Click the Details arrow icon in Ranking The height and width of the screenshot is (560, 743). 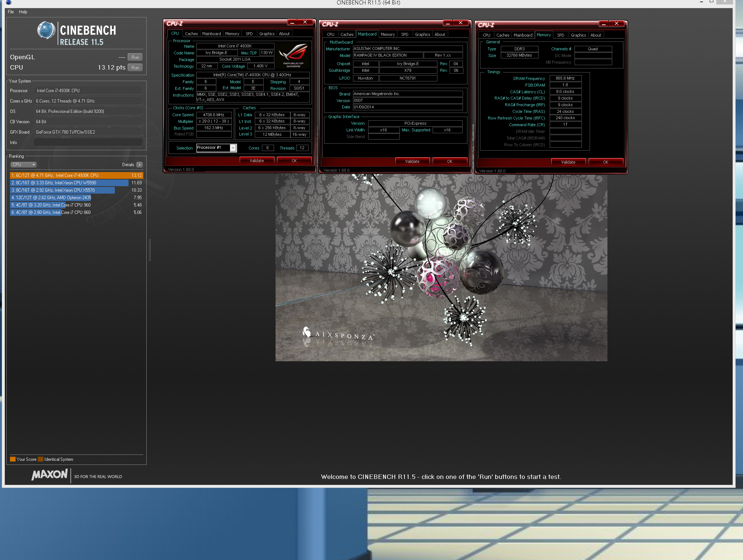coord(139,165)
